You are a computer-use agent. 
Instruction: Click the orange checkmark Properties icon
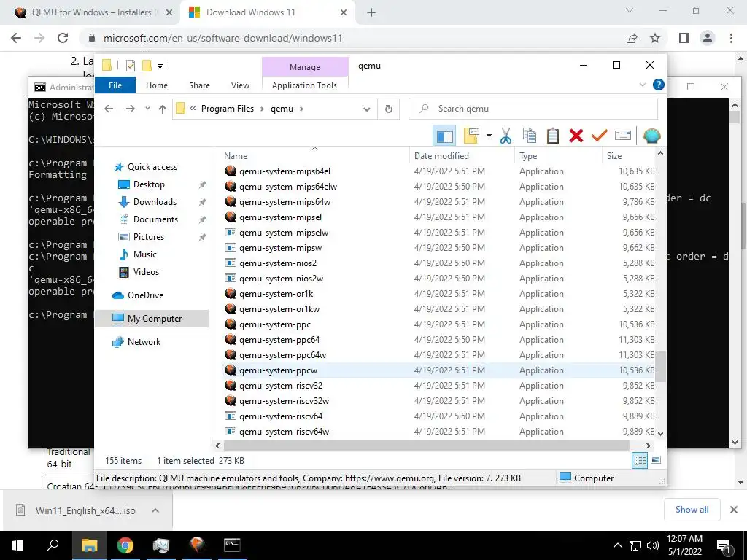600,136
